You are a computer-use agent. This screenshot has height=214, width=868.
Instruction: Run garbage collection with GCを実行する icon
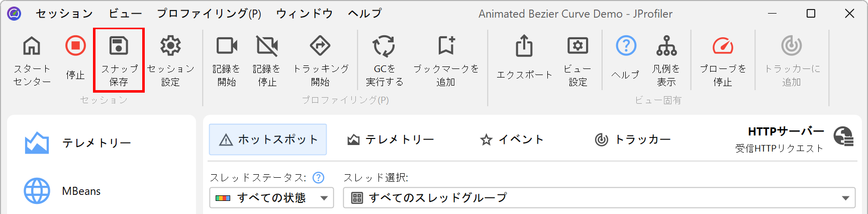click(384, 46)
